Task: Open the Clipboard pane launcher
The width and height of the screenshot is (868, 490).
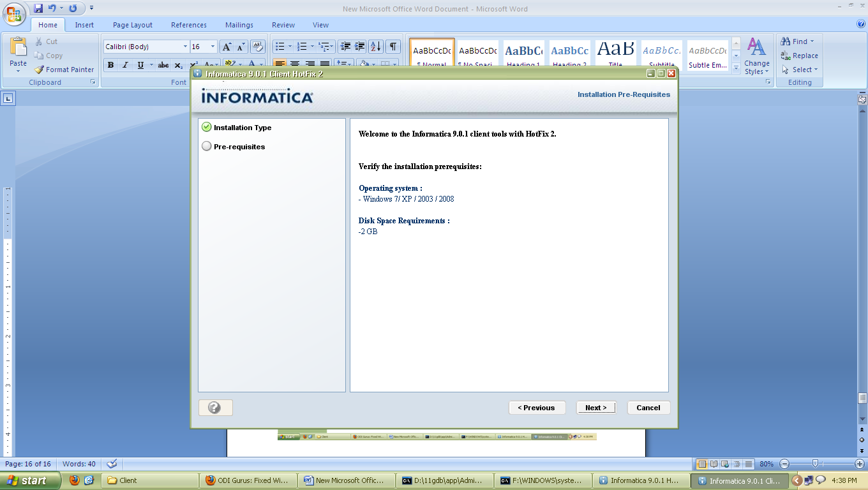Action: click(93, 82)
